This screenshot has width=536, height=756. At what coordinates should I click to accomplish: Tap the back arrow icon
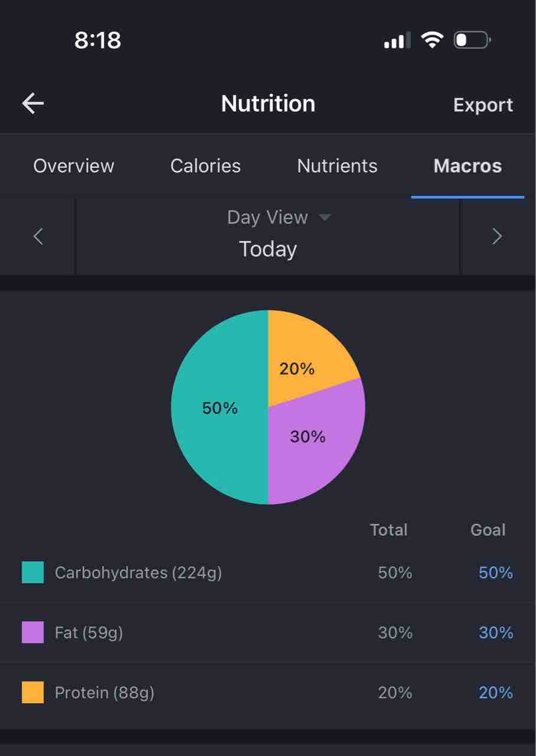[x=33, y=104]
